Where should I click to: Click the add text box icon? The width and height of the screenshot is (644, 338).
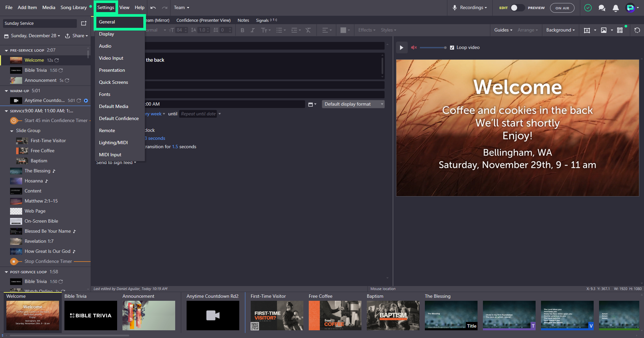tap(587, 30)
